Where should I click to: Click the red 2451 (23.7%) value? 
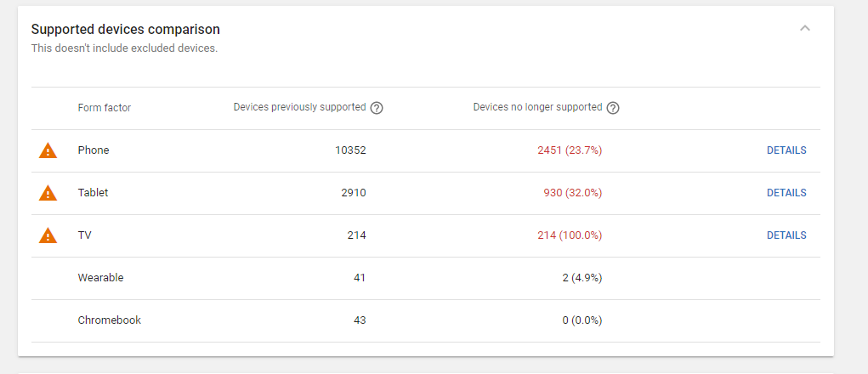pos(570,150)
